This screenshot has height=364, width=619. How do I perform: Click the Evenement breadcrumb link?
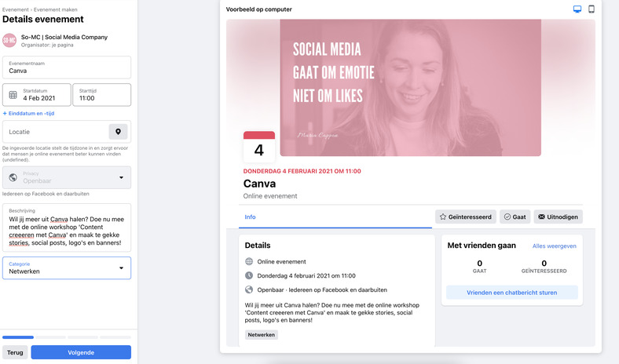(16, 9)
